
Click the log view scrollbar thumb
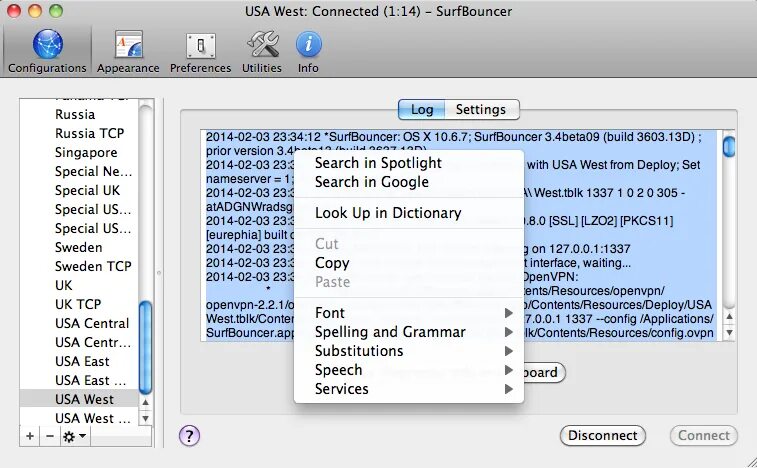729,146
